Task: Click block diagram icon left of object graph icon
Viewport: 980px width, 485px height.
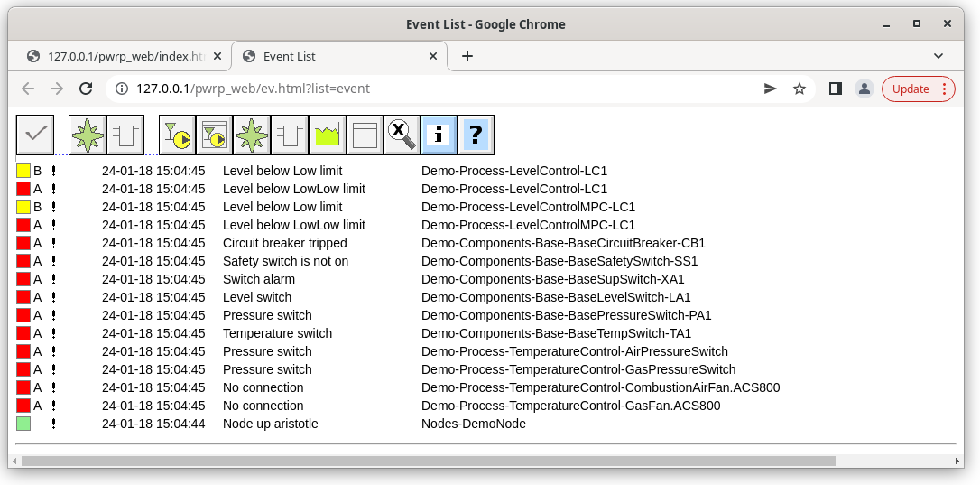Action: point(125,135)
